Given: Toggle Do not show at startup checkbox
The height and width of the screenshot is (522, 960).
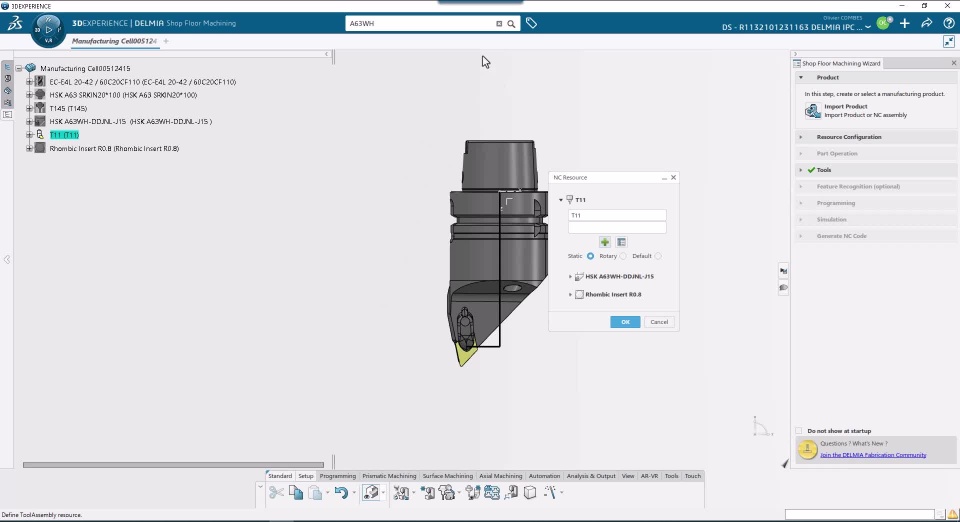Looking at the screenshot, I should click(798, 431).
